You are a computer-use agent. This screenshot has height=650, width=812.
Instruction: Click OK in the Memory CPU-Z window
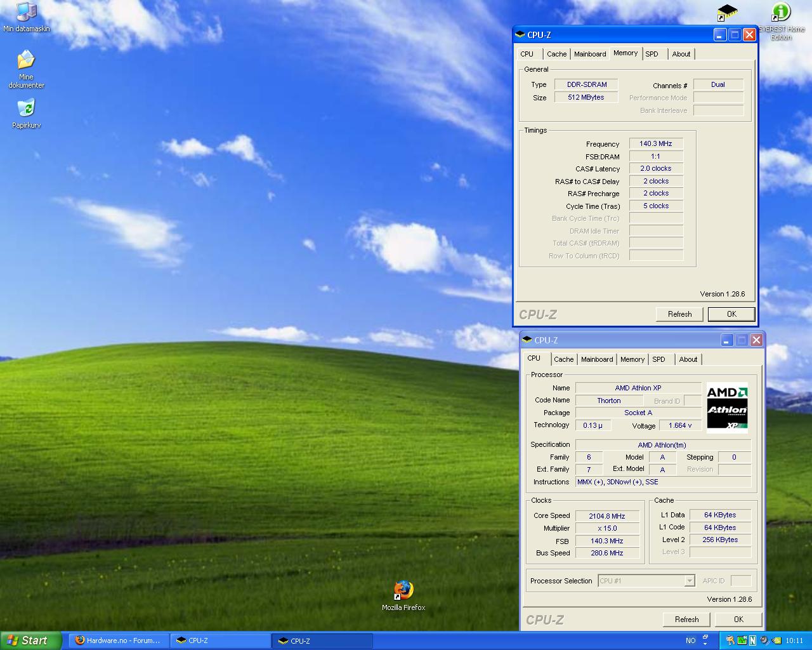(731, 314)
